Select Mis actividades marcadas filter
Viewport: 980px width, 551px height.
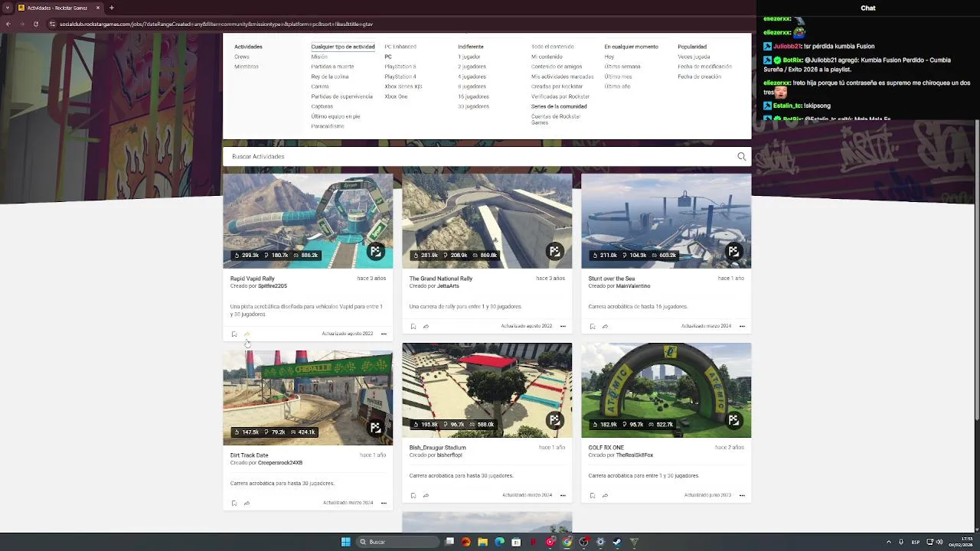click(563, 77)
